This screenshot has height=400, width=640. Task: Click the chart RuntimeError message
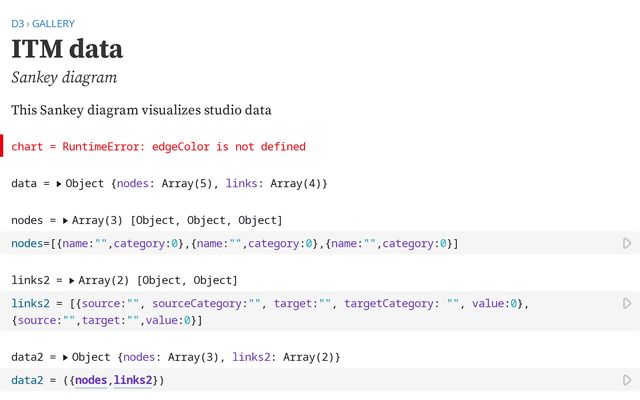[158, 146]
